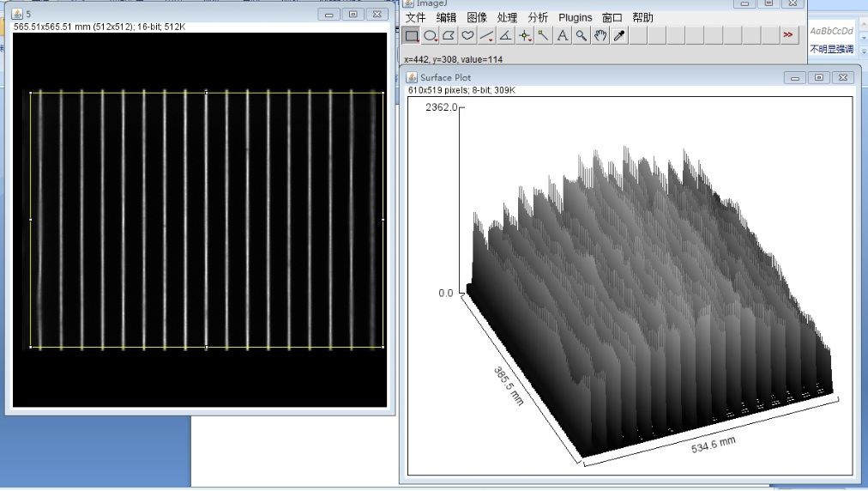Select the Polygon selection tool
Image resolution: width=868 pixels, height=491 pixels.
click(x=449, y=35)
